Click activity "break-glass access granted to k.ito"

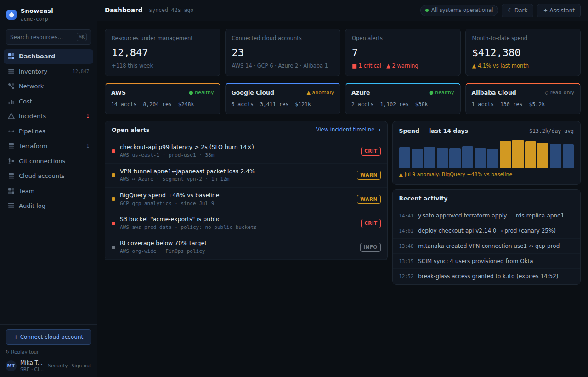pos(486,276)
